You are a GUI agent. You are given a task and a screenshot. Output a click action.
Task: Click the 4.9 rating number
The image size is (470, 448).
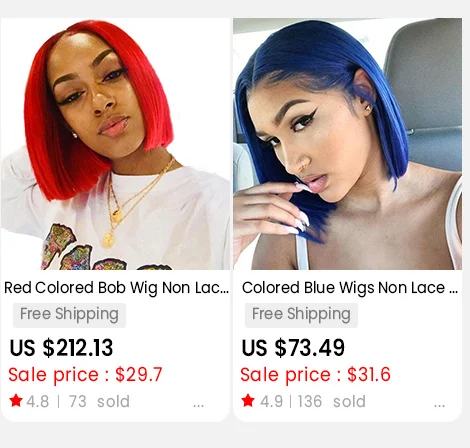[271, 401]
